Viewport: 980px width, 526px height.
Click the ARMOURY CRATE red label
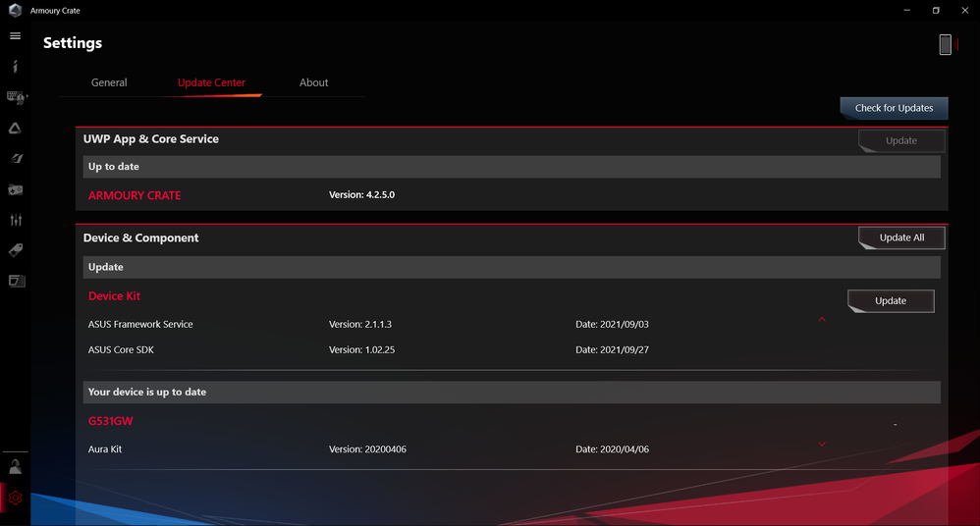coord(135,195)
